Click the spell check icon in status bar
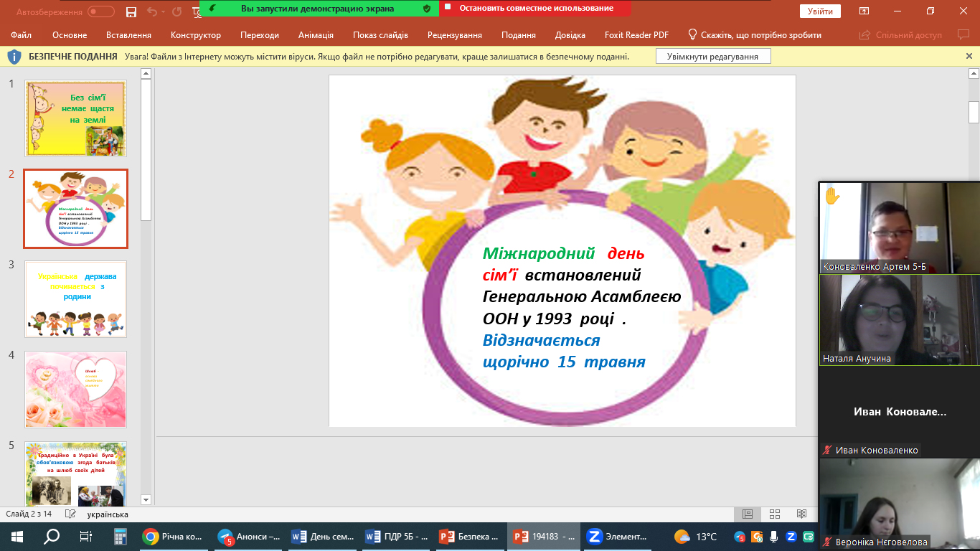 point(70,514)
